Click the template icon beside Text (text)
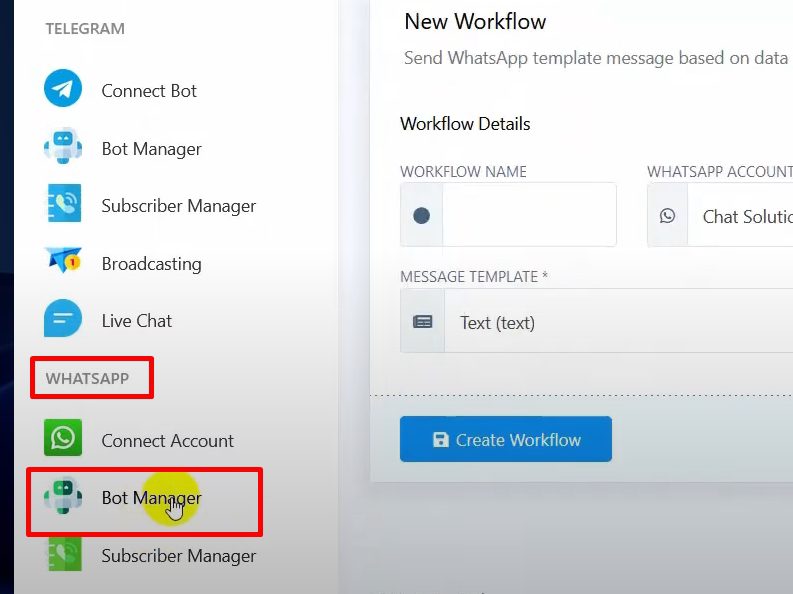Viewport: 793px width, 594px height. [x=423, y=322]
